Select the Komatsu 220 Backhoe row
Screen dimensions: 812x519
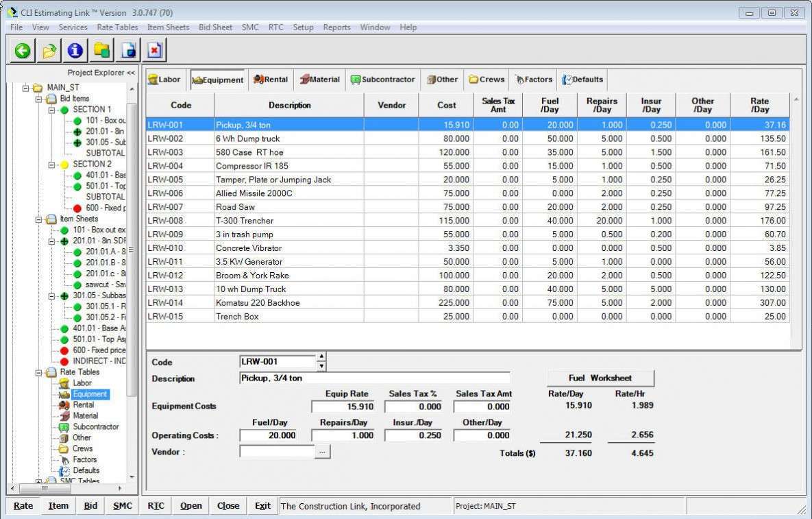(467, 303)
